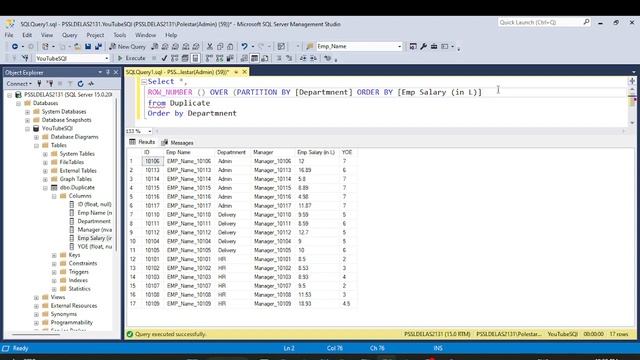This screenshot has height=360, width=640.
Task: Open the Emp_Name find combo box
Action: click(x=400, y=47)
